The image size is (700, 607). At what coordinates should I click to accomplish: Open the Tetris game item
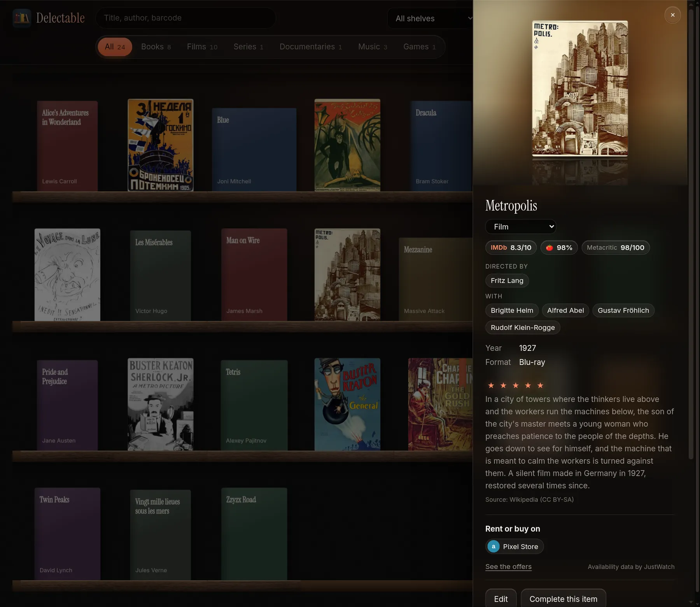pos(254,405)
